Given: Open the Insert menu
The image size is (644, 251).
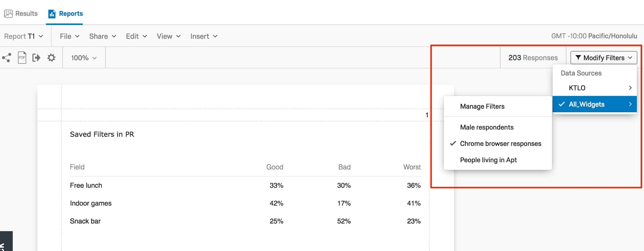Looking at the screenshot, I should (x=204, y=36).
